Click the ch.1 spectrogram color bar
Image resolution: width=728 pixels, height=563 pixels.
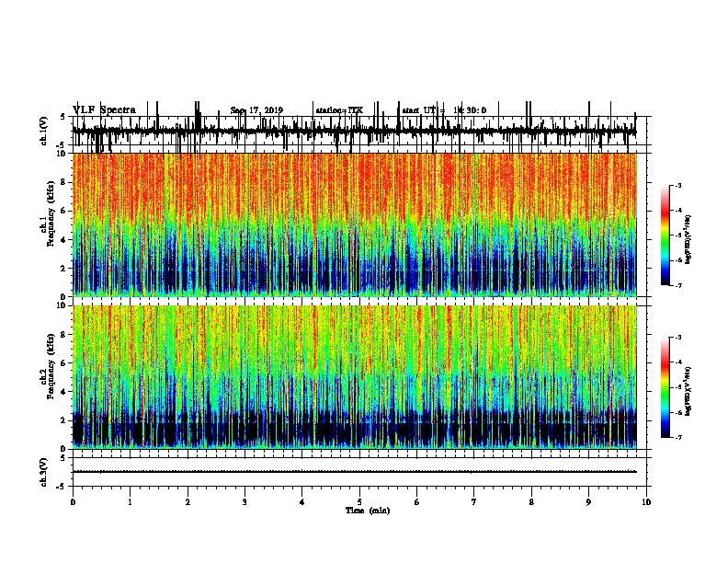[x=665, y=236]
